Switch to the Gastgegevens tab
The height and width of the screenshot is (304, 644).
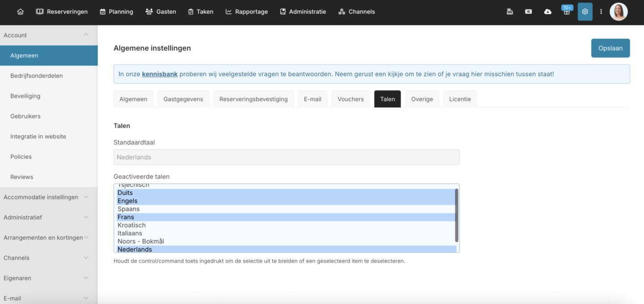coord(183,99)
